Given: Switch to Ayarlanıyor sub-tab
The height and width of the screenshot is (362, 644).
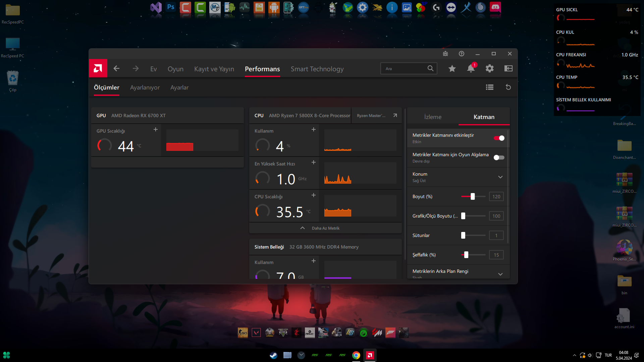Looking at the screenshot, I should pyautogui.click(x=145, y=87).
